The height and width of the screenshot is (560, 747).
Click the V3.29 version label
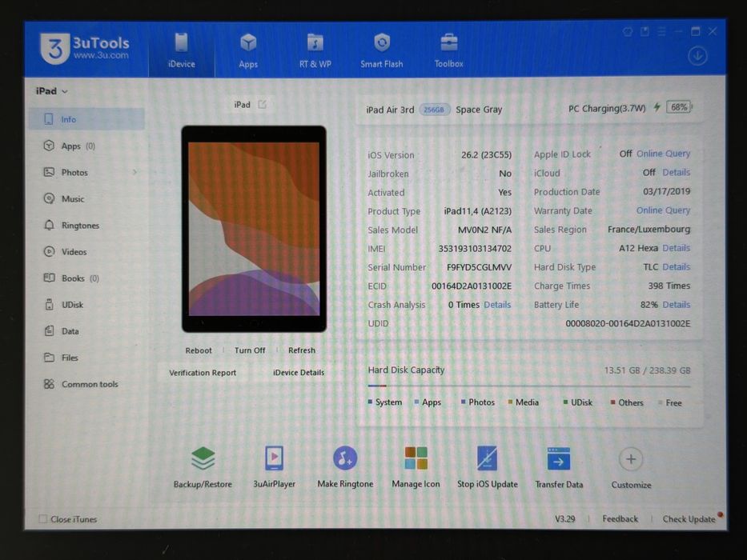565,519
